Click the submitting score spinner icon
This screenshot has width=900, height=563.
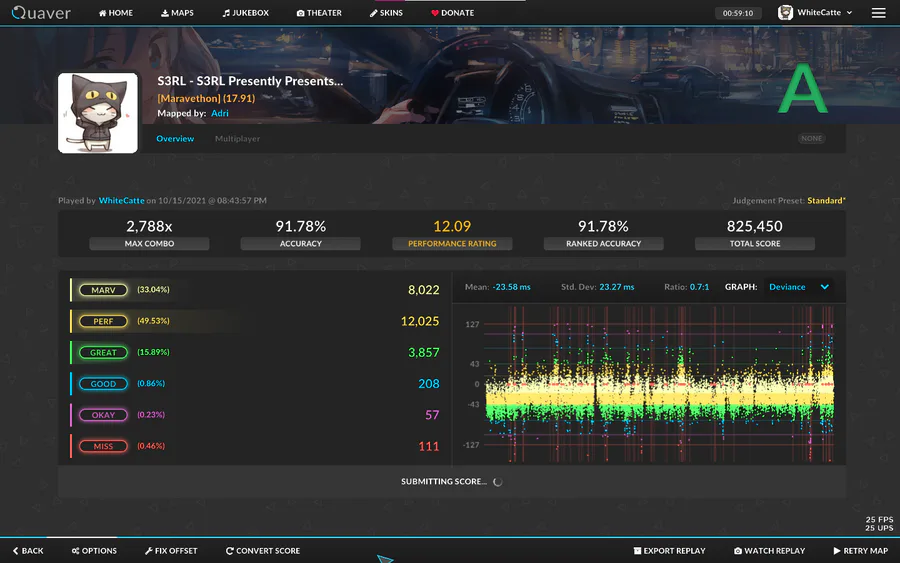(498, 482)
